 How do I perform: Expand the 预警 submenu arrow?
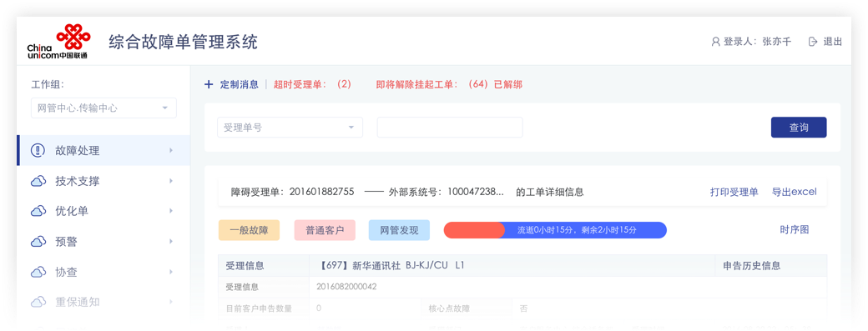click(171, 242)
